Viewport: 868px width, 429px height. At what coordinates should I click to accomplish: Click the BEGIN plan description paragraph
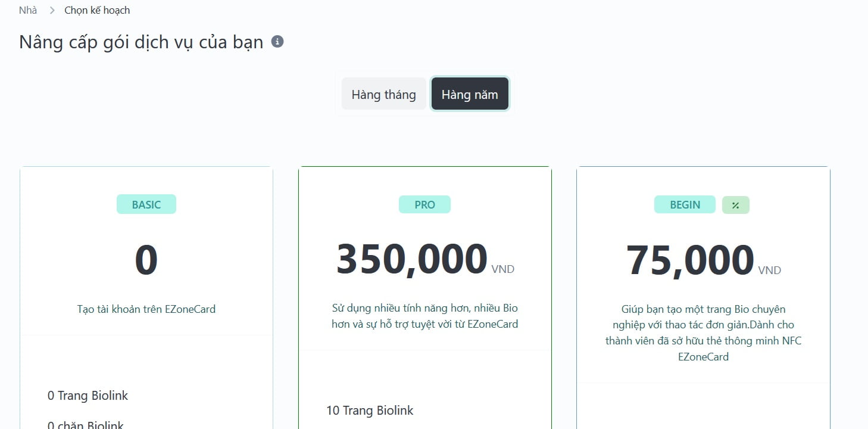[x=703, y=333]
